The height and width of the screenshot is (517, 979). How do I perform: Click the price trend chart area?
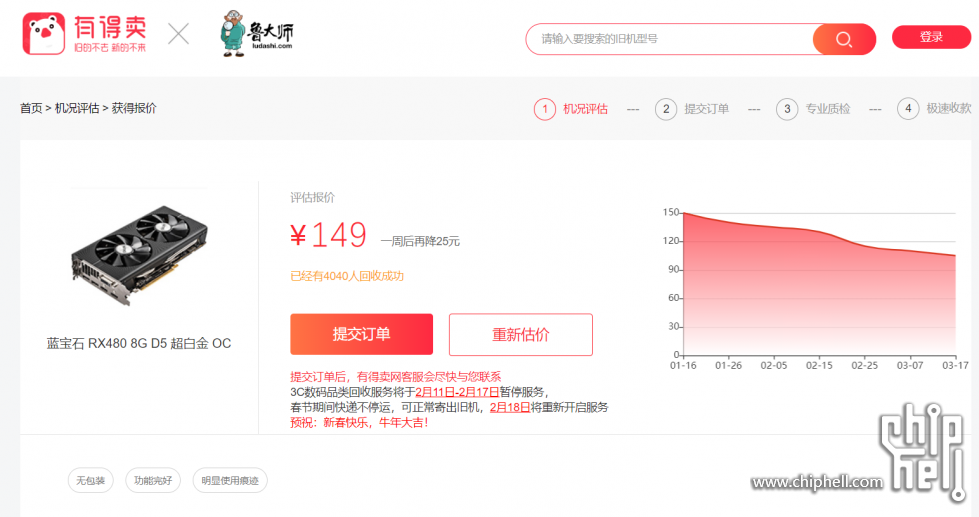819,284
